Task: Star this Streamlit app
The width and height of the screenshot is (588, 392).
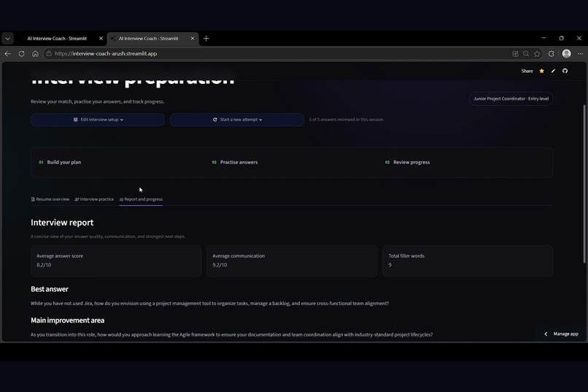Action: pos(541,71)
